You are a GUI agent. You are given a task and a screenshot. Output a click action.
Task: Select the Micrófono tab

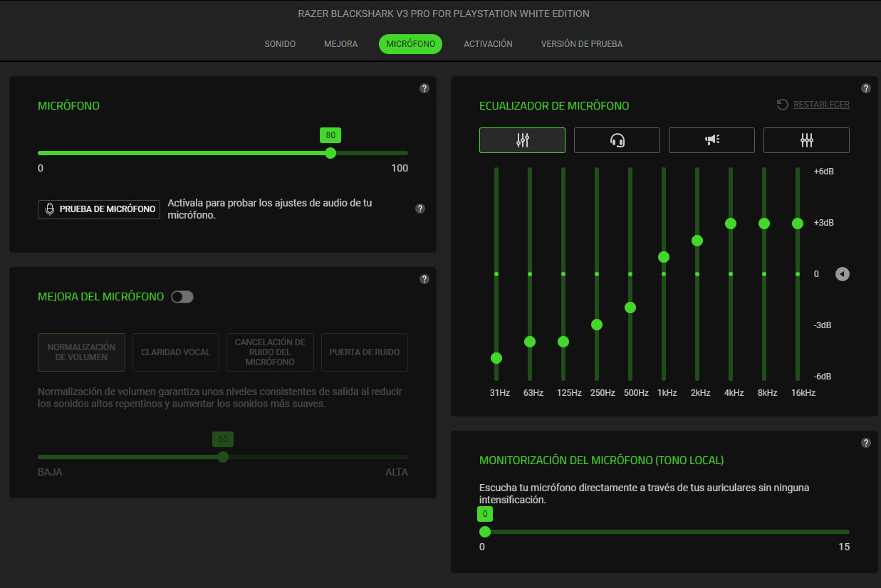pos(411,44)
